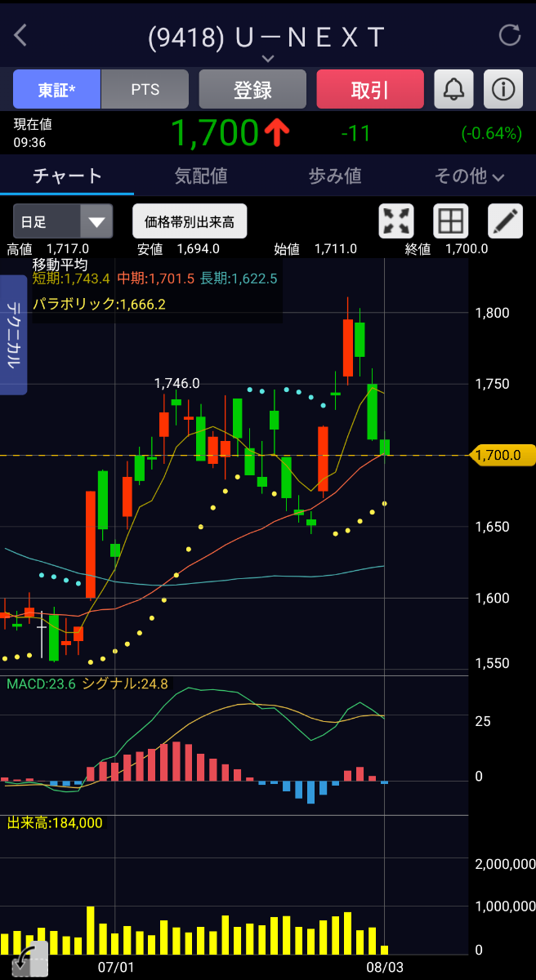
Task: Switch to the PTS market
Action: pyautogui.click(x=145, y=89)
